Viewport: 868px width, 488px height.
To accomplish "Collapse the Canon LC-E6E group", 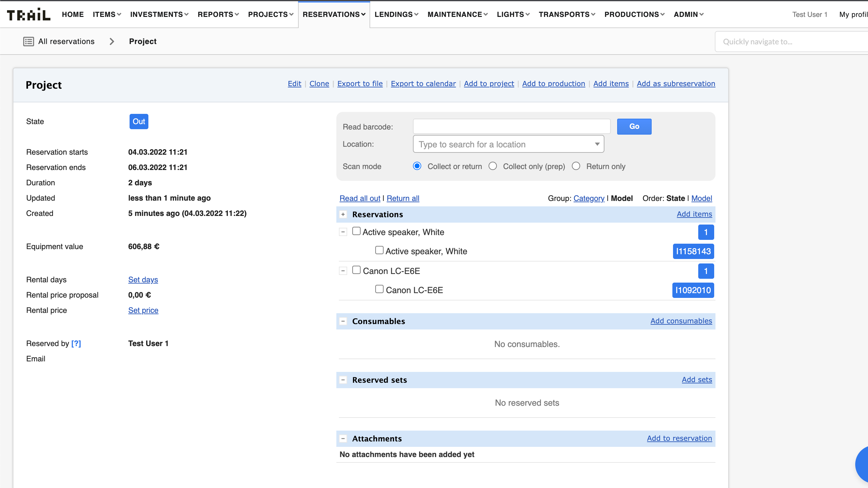I will [343, 271].
